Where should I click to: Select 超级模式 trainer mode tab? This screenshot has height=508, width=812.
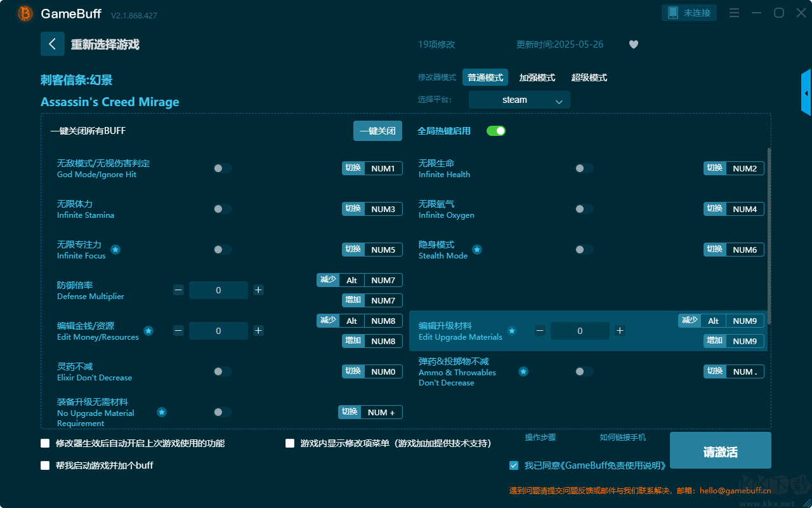(x=589, y=77)
